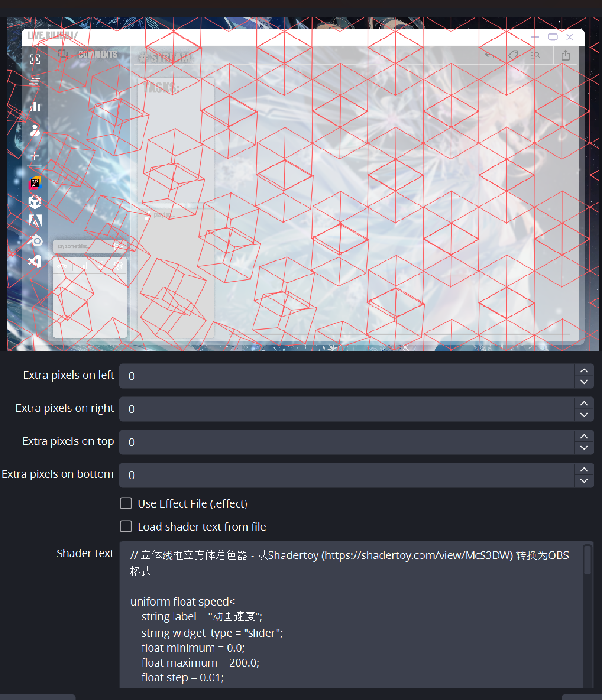Click the bar chart statistics icon
The width and height of the screenshot is (602, 700).
[35, 106]
